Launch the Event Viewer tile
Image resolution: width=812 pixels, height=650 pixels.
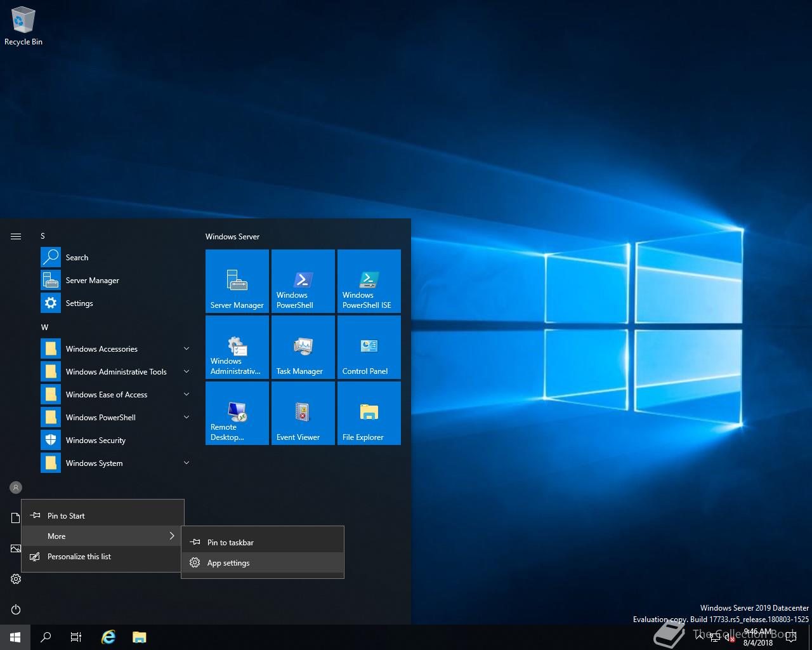[303, 413]
